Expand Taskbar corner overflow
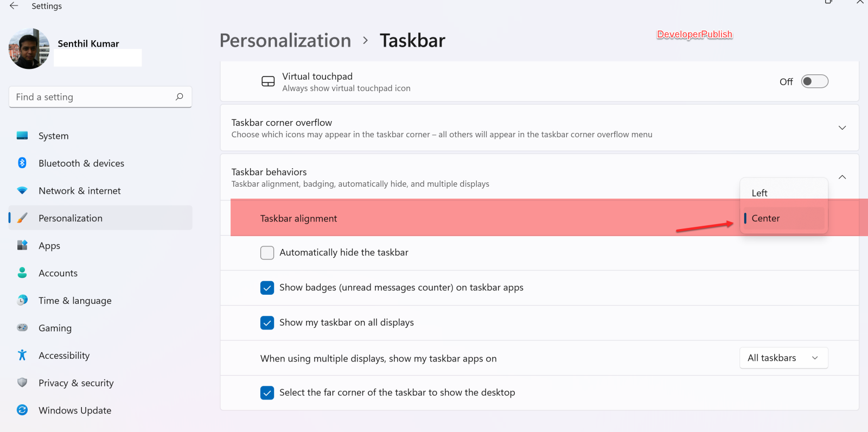Screen dimensions: 868x432 pos(842,128)
